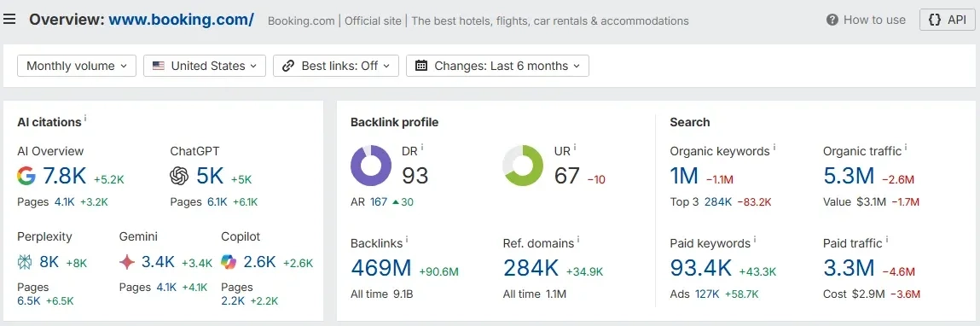Click the info icon next to DR

pyautogui.click(x=422, y=148)
